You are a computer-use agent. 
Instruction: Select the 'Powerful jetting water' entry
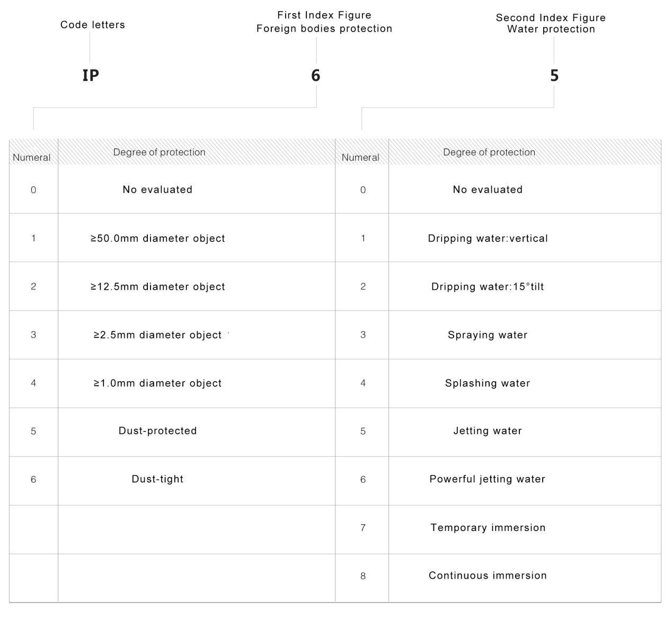[488, 479]
